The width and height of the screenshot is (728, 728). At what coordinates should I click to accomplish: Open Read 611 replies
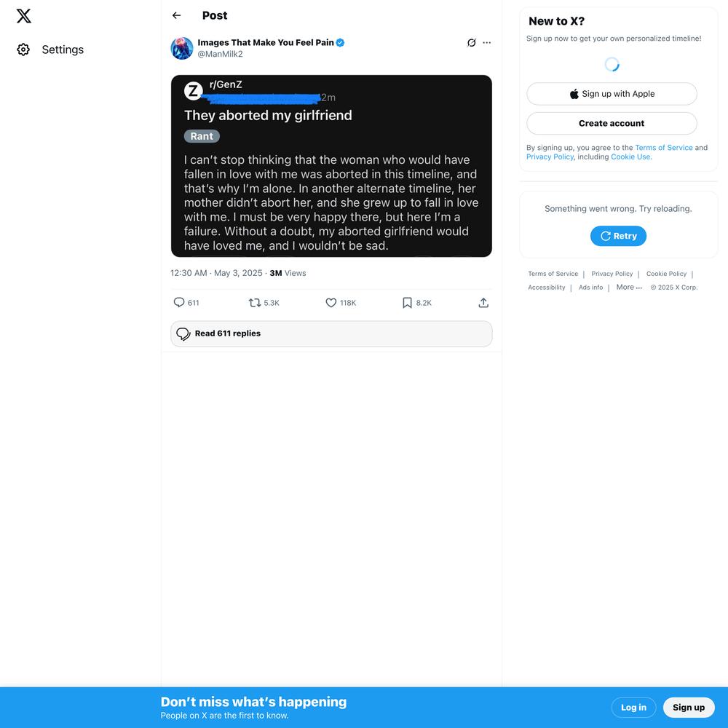[331, 334]
